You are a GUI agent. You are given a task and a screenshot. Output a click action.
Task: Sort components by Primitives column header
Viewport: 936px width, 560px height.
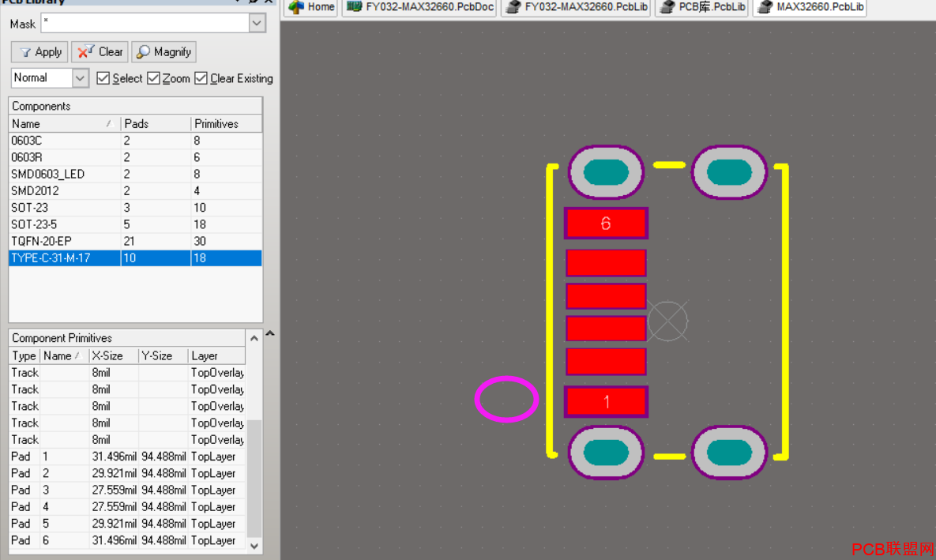coord(226,123)
